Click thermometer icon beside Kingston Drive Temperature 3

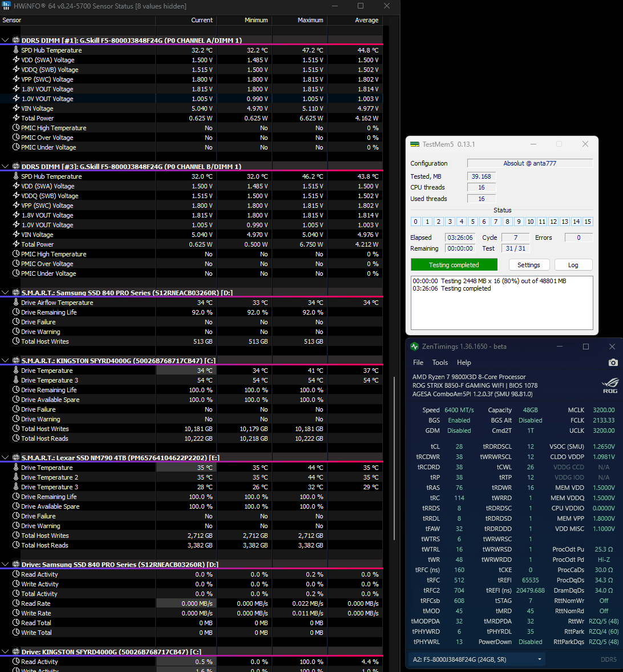[16, 380]
